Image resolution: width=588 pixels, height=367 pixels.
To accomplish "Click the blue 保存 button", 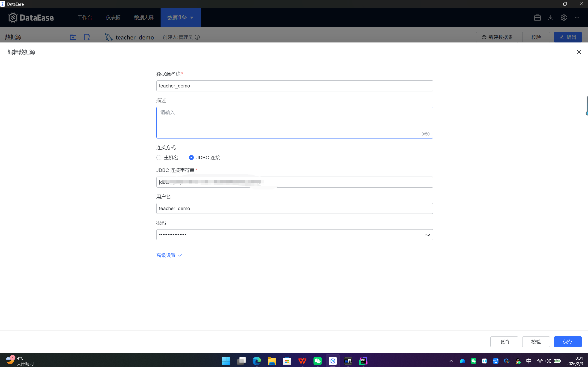I will pos(568,342).
